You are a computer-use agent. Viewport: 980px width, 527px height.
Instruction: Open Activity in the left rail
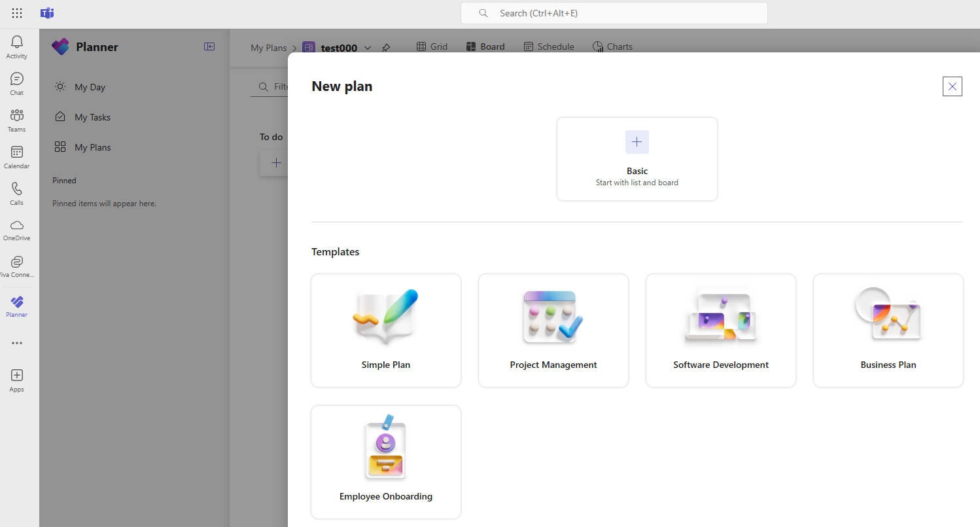click(x=17, y=47)
